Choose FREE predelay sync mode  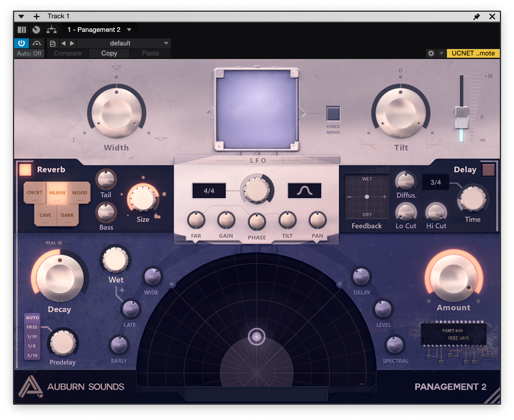click(32, 327)
